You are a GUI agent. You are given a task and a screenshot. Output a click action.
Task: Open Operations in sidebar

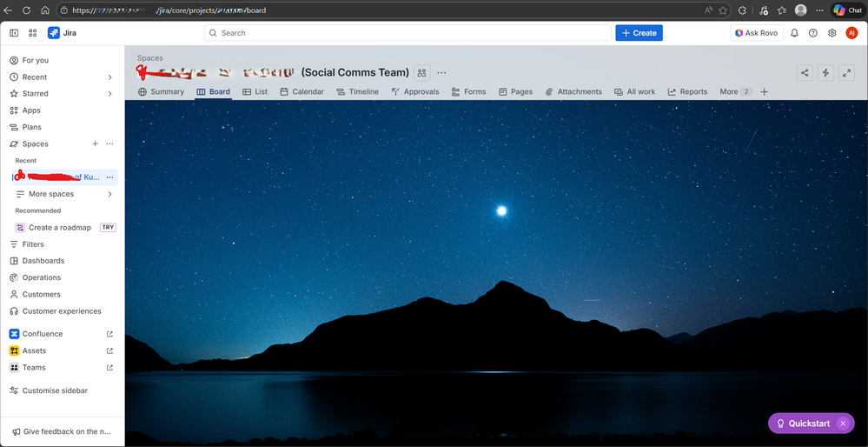(42, 277)
